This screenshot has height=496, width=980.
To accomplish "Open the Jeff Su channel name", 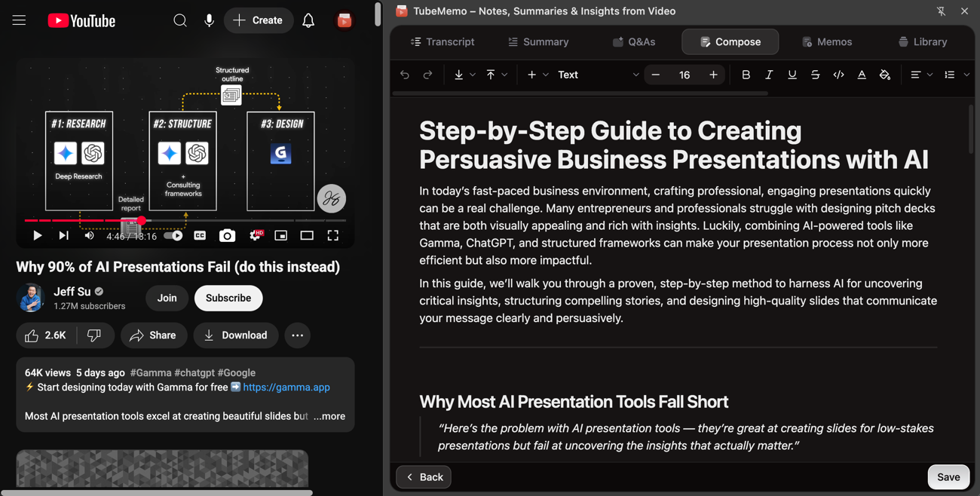I will click(x=72, y=292).
